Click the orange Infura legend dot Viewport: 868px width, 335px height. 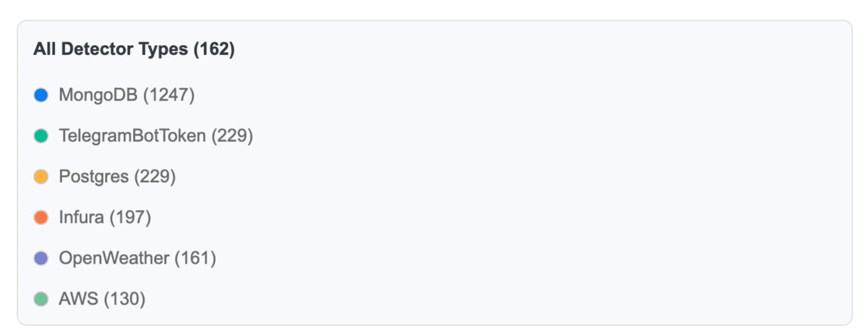41,218
